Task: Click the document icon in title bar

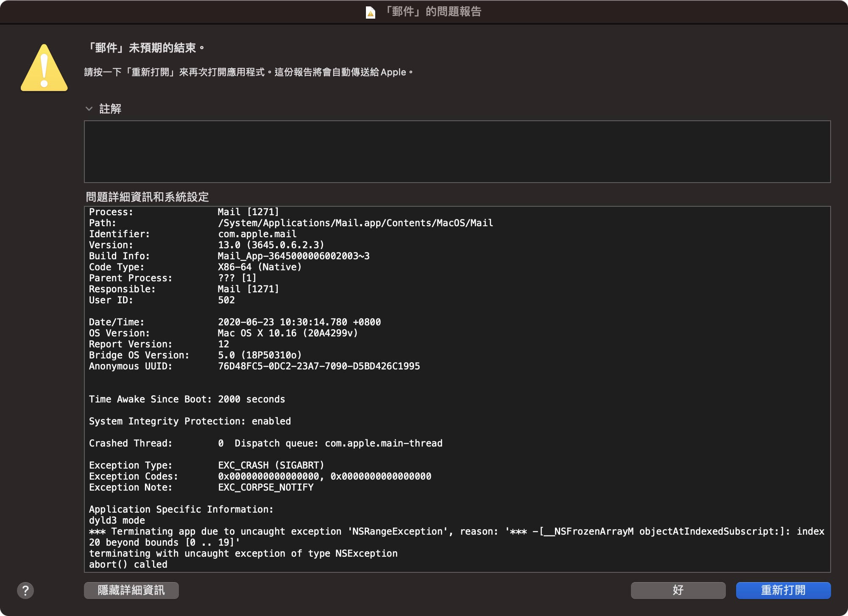Action: tap(370, 12)
